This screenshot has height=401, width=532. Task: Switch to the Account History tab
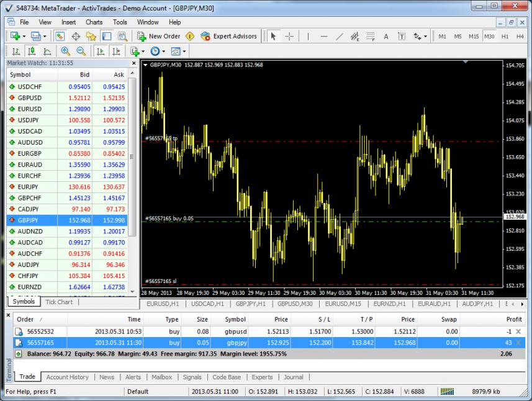point(67,377)
